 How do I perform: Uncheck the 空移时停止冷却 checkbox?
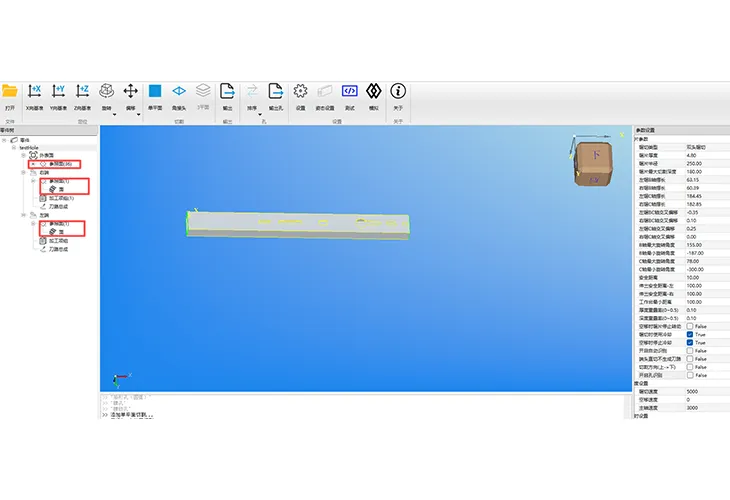click(x=690, y=343)
